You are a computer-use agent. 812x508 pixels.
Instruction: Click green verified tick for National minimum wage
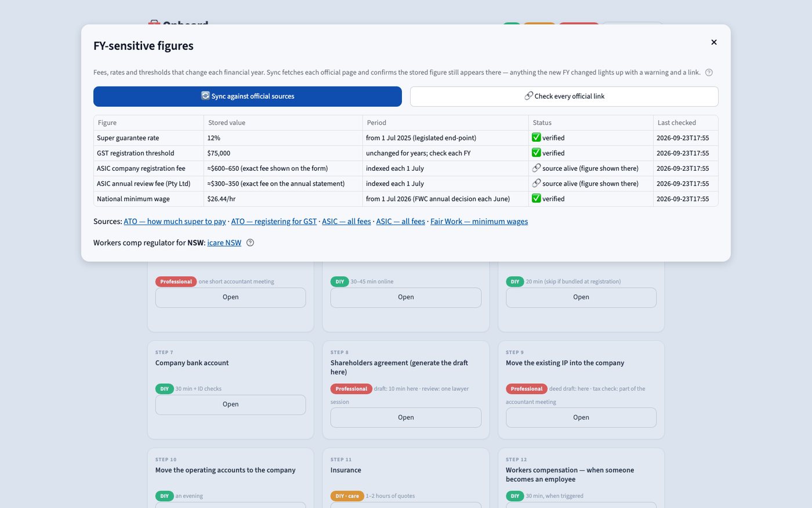pyautogui.click(x=536, y=198)
